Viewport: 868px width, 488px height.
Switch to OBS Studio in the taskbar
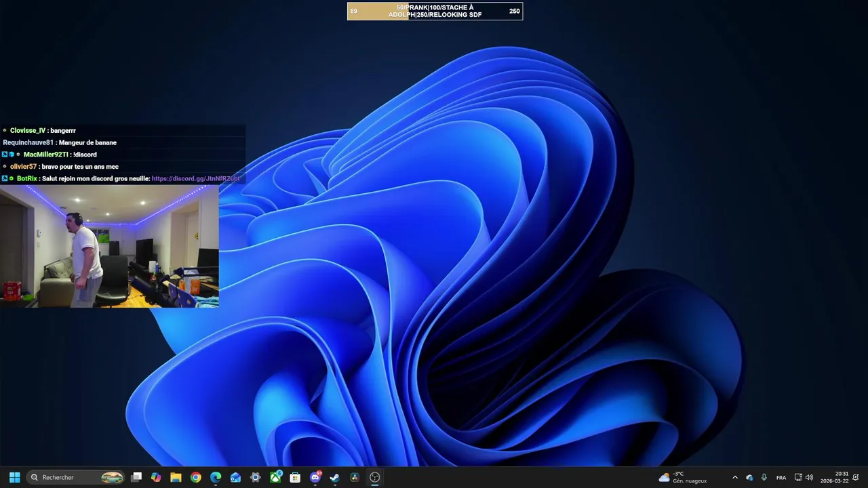pyautogui.click(x=375, y=477)
